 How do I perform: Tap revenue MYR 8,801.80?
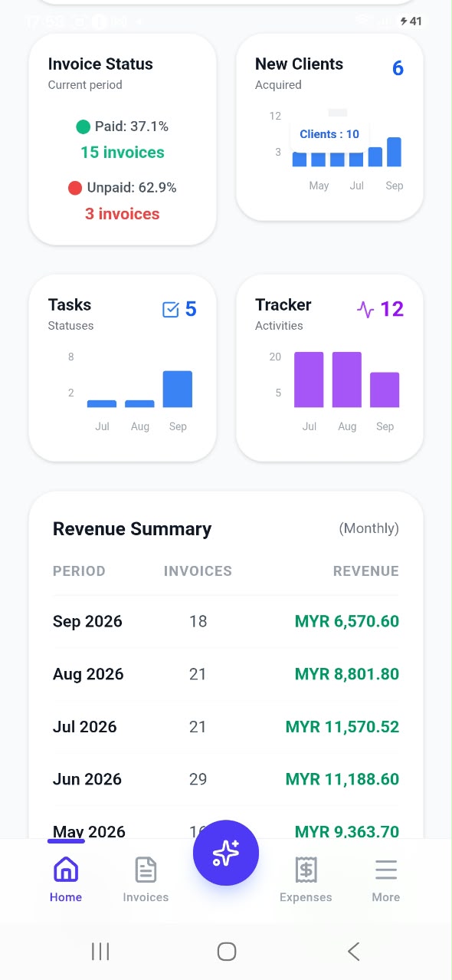click(347, 675)
